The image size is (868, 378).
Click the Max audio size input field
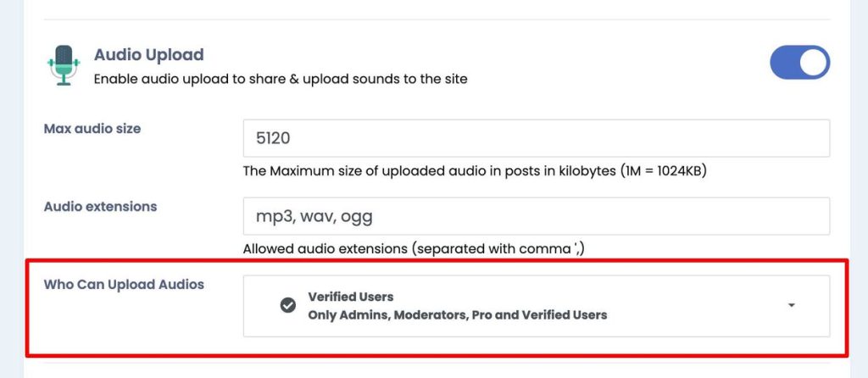coord(537,138)
